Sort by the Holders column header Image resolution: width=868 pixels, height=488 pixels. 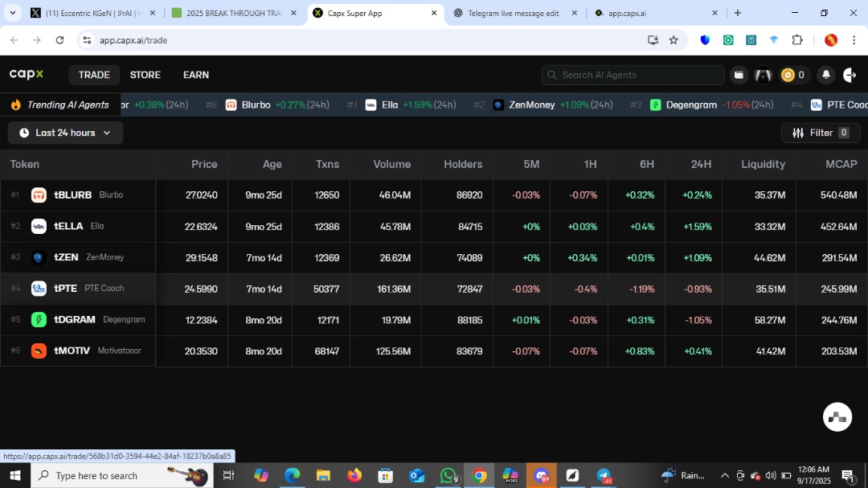[463, 164]
